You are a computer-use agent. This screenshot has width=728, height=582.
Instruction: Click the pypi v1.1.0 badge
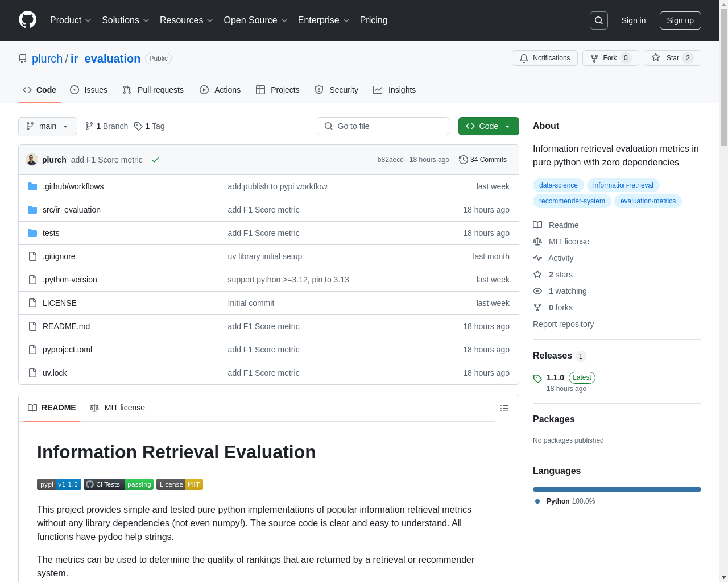59,484
